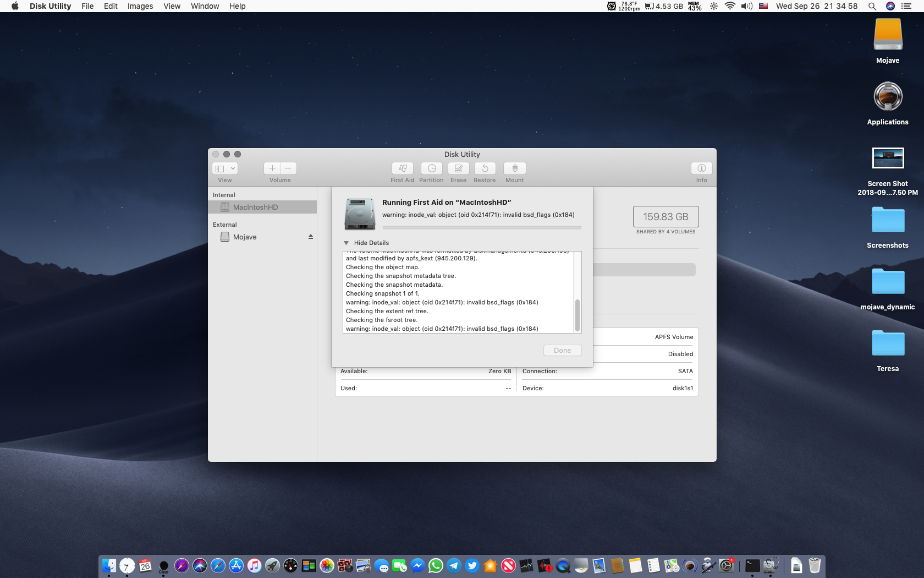The width and height of the screenshot is (924, 578).
Task: Click the "disk1s1" device value
Action: 683,388
